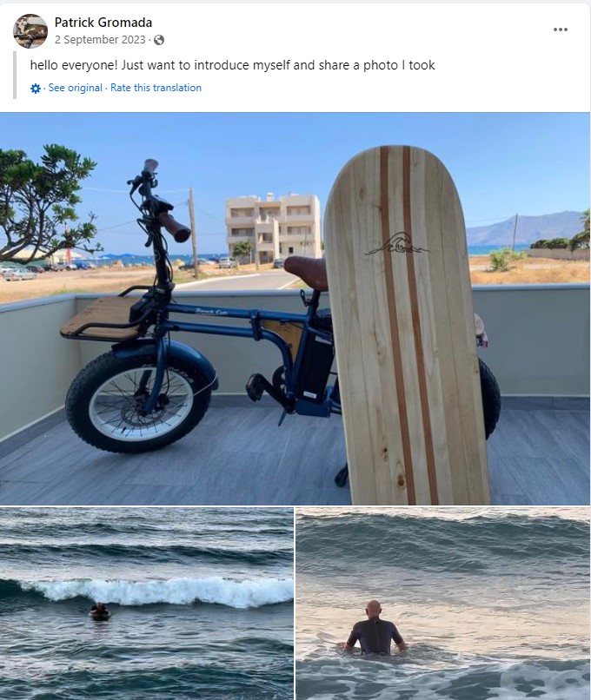Click the wave logo engraved on the surfboard
The image size is (591, 700).
tap(397, 244)
